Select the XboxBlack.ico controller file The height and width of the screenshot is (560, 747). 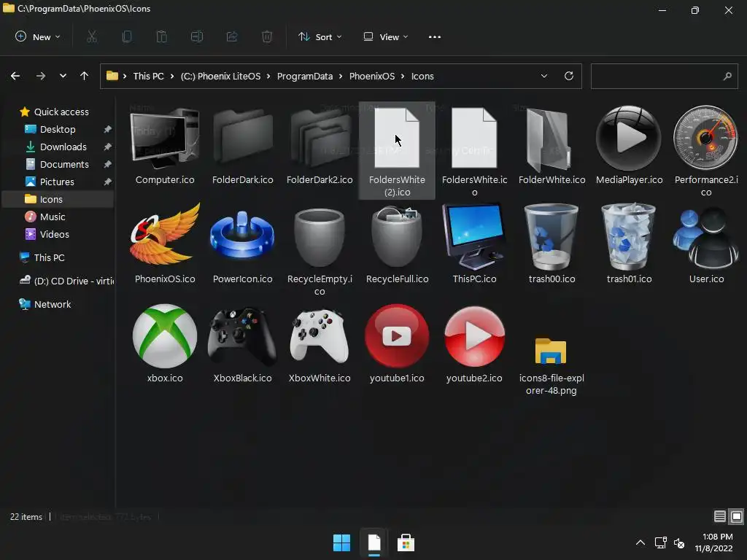coord(242,344)
